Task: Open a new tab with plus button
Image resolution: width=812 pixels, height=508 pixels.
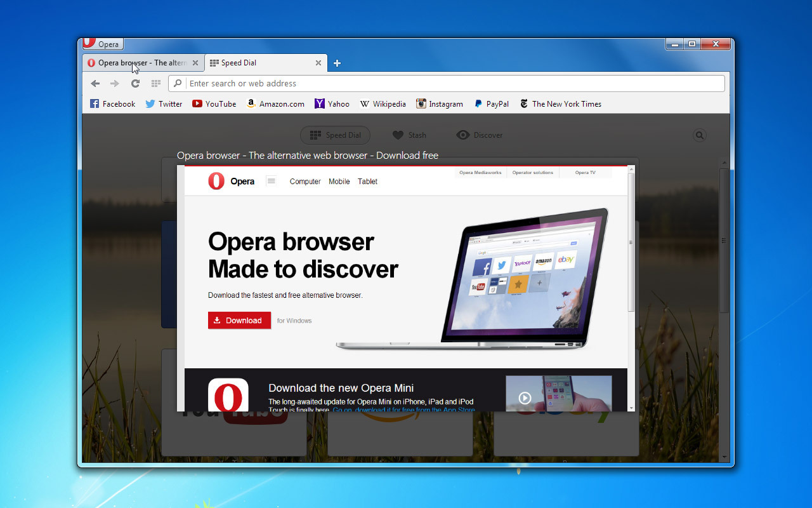Action: pos(337,63)
